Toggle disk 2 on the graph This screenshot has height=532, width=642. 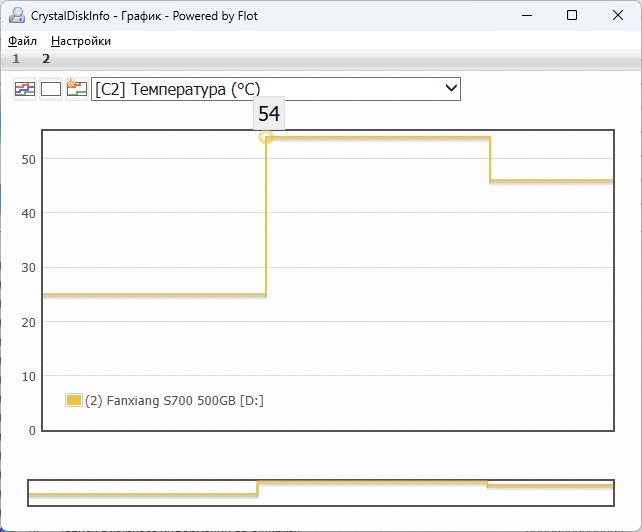(x=46, y=59)
